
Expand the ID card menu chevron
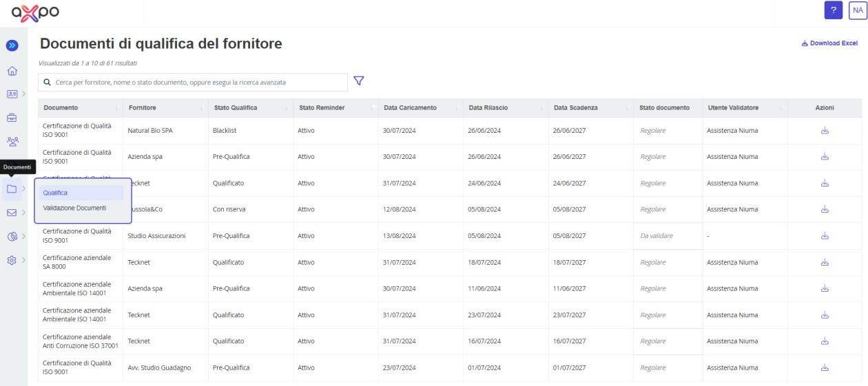pos(24,94)
